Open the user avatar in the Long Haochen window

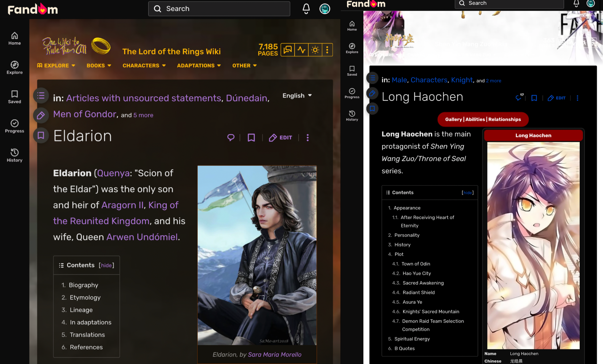pos(591,3)
